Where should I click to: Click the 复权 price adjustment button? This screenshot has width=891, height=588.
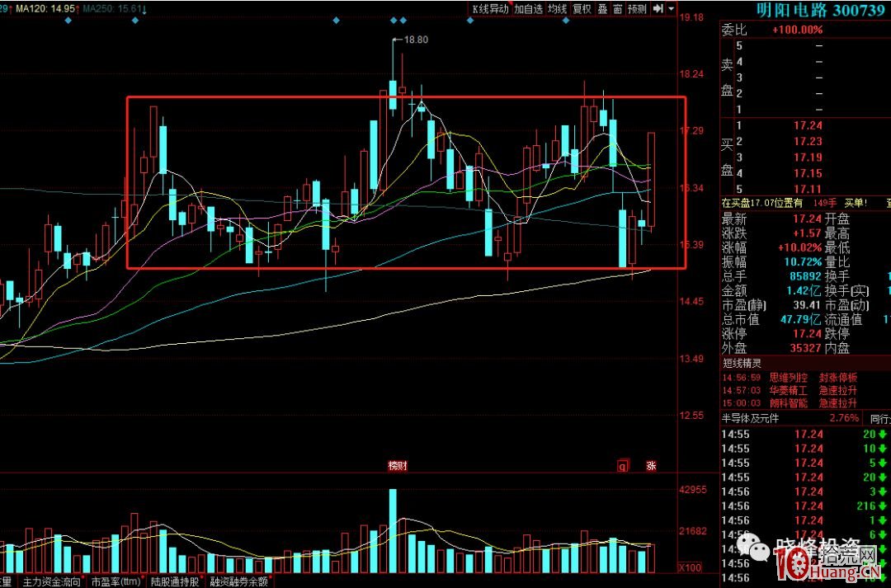point(582,9)
